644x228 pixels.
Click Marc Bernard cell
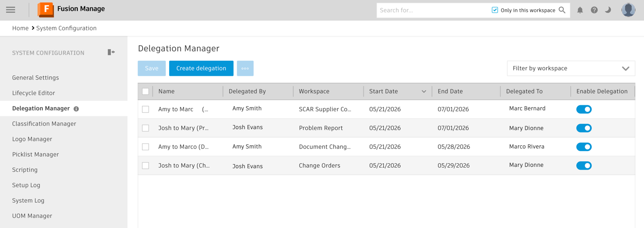527,108
